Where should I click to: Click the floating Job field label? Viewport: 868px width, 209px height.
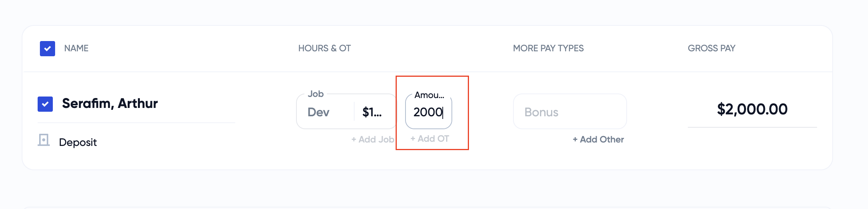[x=315, y=94]
